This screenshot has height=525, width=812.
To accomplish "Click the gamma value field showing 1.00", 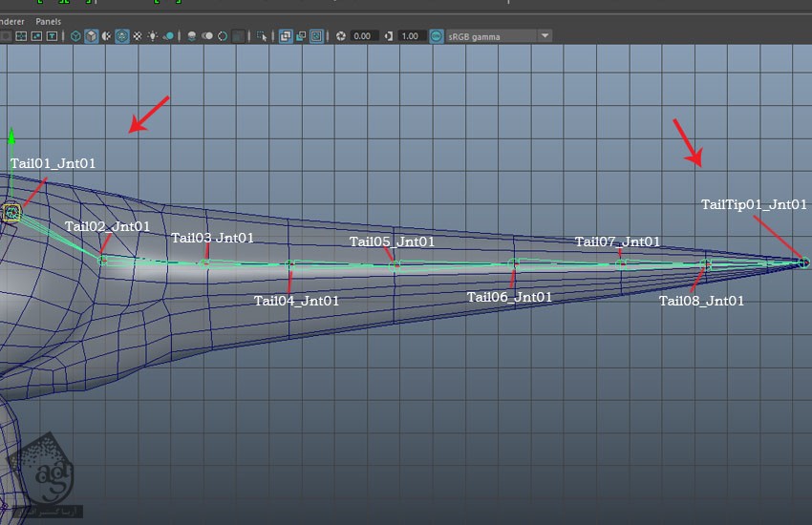I will click(411, 36).
